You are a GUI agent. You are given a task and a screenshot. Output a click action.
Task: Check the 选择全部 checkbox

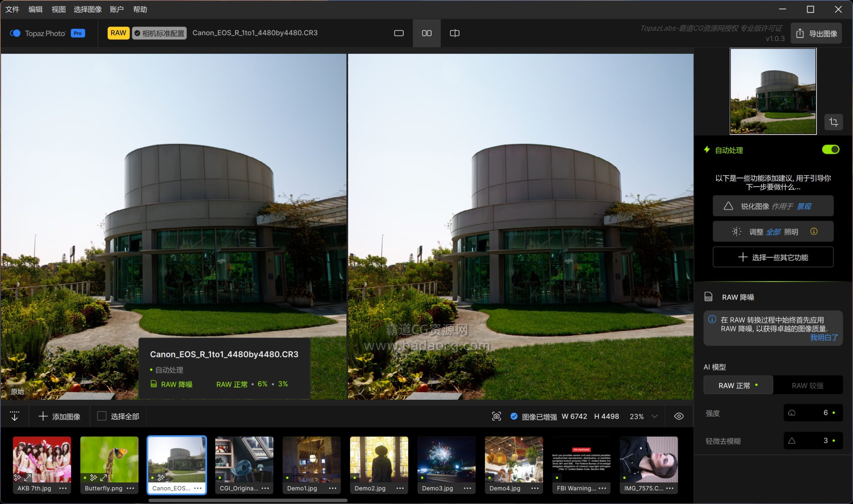point(102,416)
